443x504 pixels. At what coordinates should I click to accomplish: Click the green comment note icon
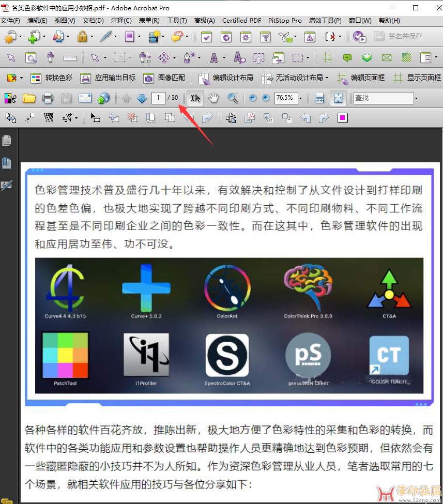347,58
